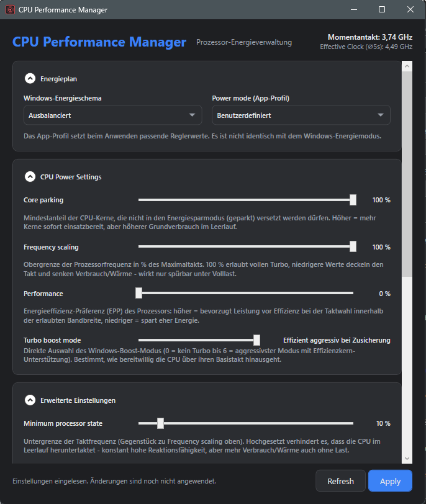Click the Windows-Energieschema field label
The image size is (426, 504).
[x=62, y=98]
